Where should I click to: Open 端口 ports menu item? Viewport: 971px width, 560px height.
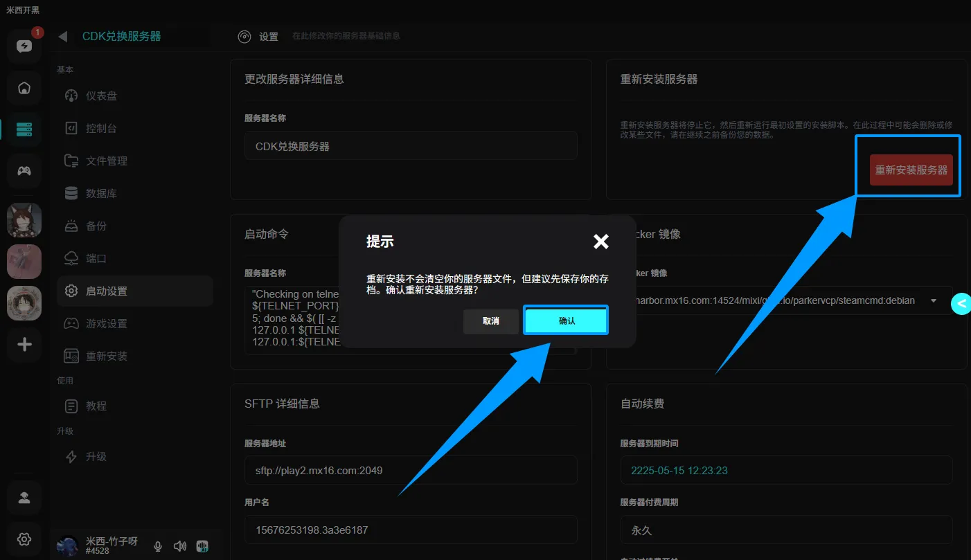coord(135,258)
